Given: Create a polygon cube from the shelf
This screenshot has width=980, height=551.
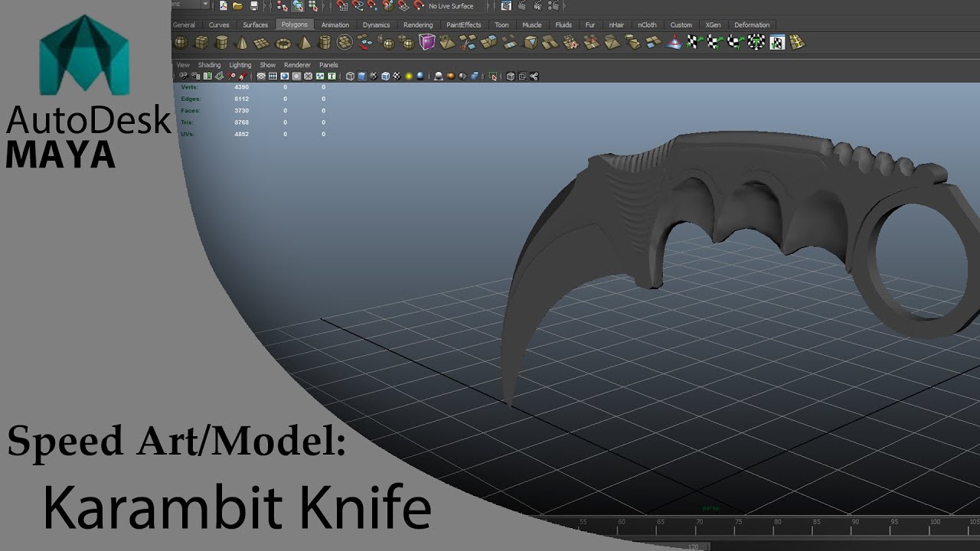Looking at the screenshot, I should [201, 42].
